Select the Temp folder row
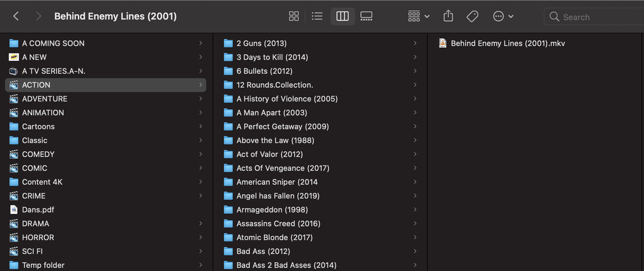 coord(106,265)
